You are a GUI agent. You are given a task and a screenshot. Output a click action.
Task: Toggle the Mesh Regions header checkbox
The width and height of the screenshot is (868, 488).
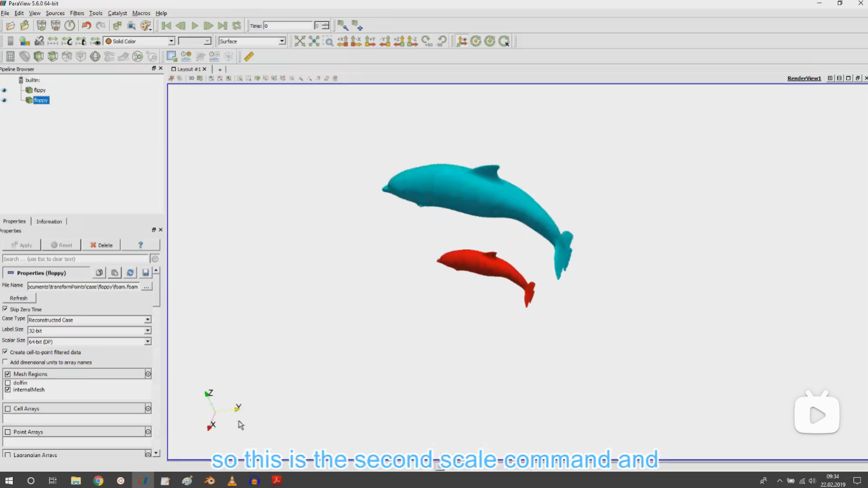point(8,374)
